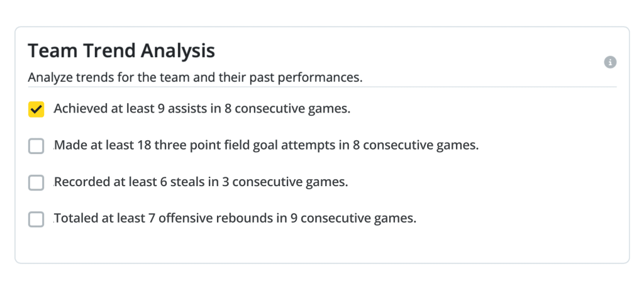Image resolution: width=644 pixels, height=295 pixels.
Task: Check the 7 offensive rebounds trend box
Action: pyautogui.click(x=36, y=219)
